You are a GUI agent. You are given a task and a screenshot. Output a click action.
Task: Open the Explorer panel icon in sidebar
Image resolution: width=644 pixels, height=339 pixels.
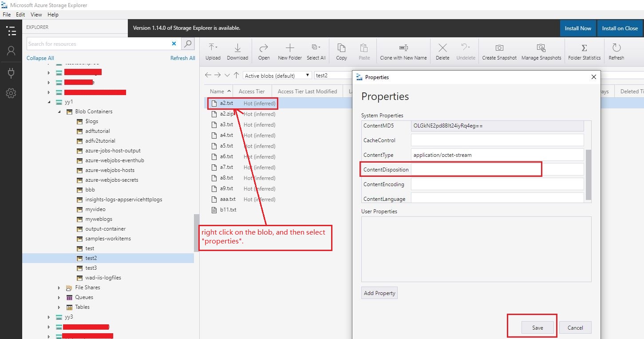[11, 31]
